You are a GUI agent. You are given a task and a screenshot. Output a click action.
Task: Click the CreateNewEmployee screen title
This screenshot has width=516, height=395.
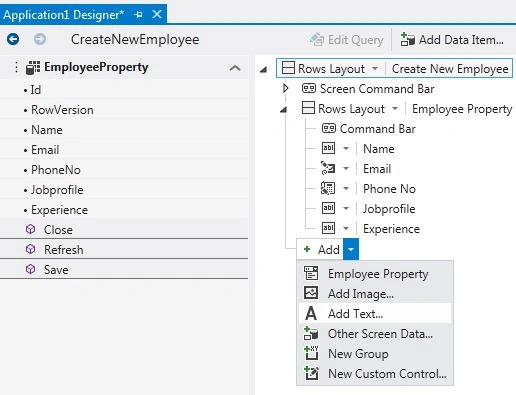(135, 39)
